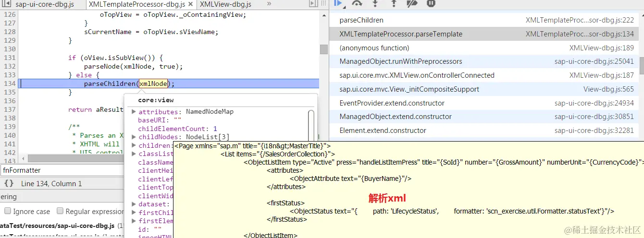Click the fnFormatter search input field
This screenshot has width=644, height=238.
pos(62,170)
